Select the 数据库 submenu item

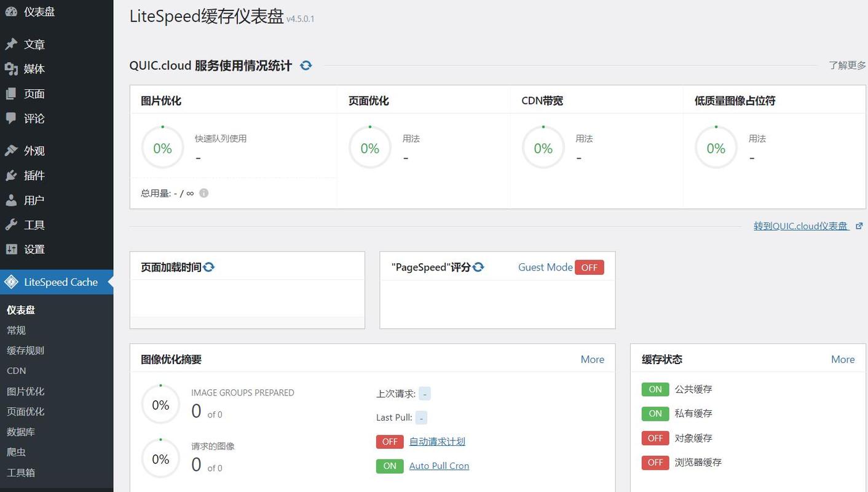21,432
